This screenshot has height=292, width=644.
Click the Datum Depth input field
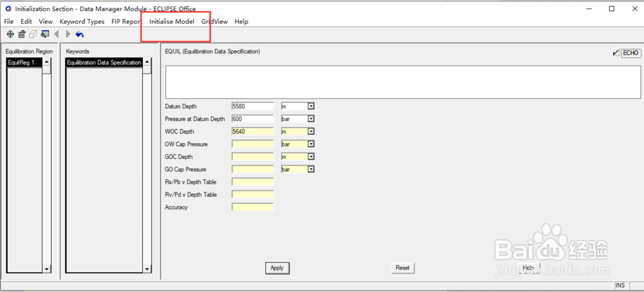252,106
